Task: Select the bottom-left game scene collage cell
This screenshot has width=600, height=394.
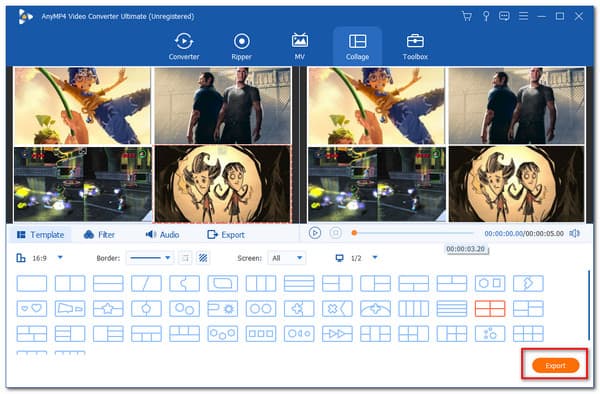Action: (82, 184)
